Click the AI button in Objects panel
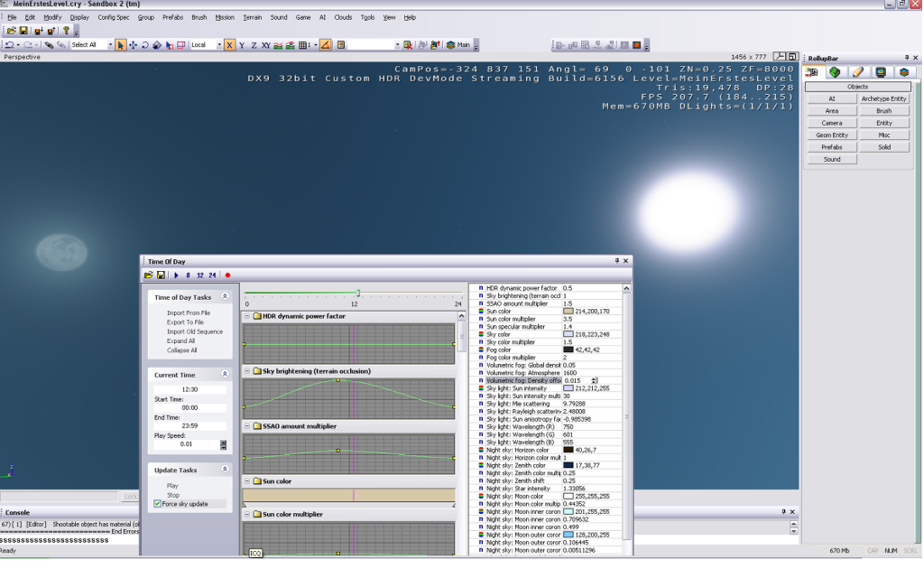Image resolution: width=924 pixels, height=578 pixels. [831, 99]
